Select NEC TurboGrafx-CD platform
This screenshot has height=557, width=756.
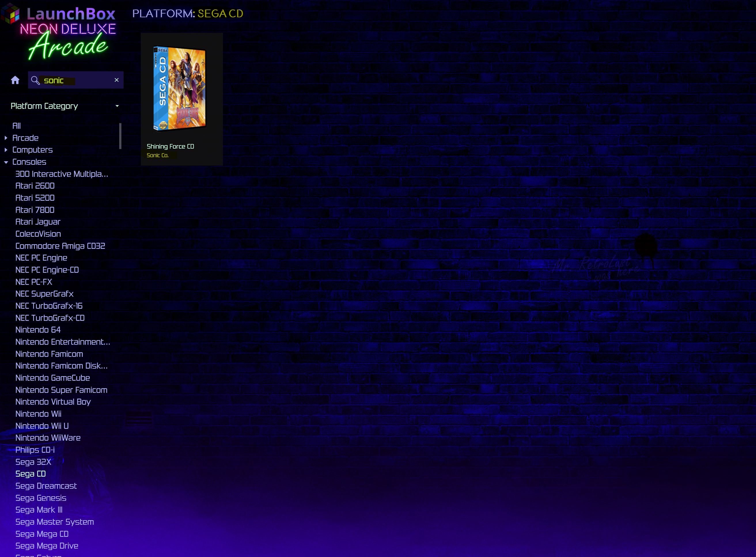point(50,318)
